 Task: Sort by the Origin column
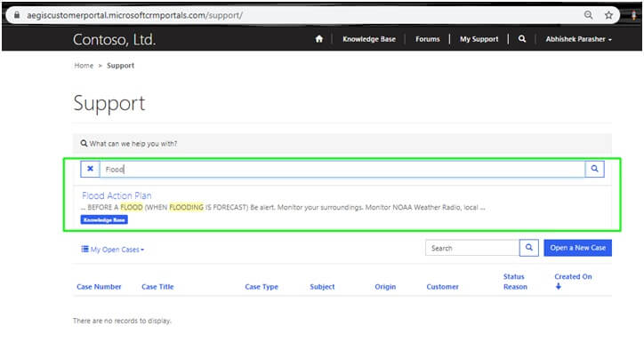point(385,287)
